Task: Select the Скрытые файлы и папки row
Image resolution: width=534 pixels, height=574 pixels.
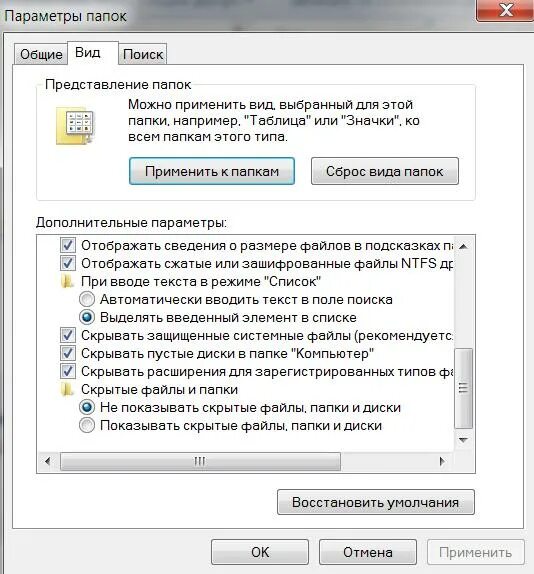Action: [x=160, y=390]
